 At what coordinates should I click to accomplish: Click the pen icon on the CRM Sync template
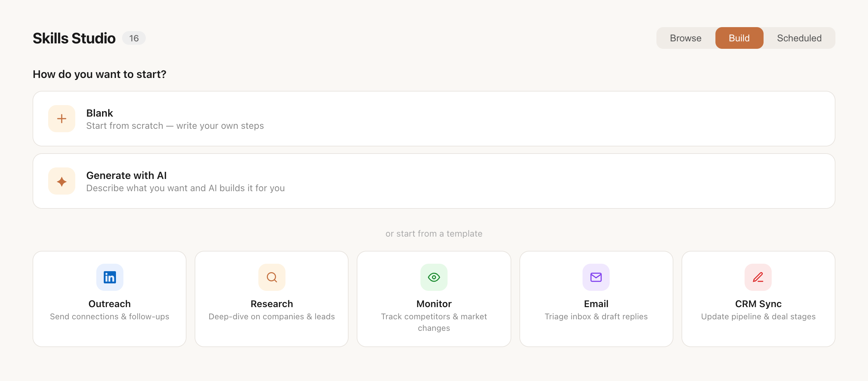(x=758, y=277)
